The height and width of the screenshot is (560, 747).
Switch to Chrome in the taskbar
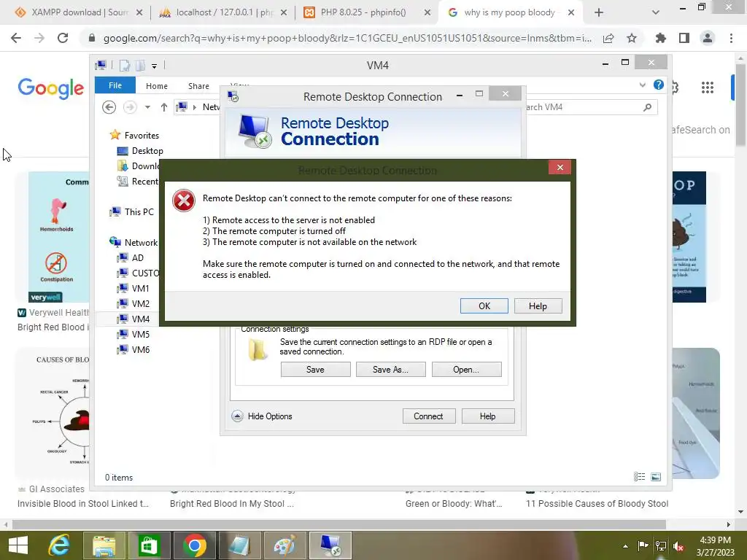pos(194,545)
